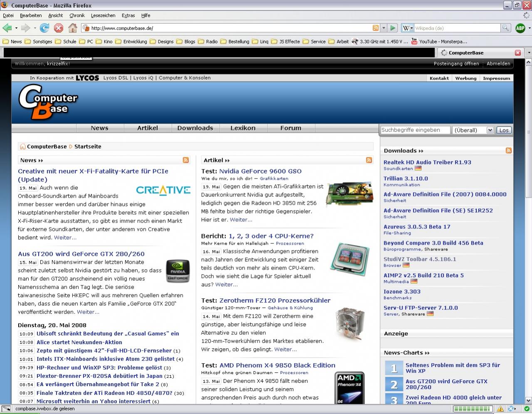532x414 pixels.
Task: Open Aus GT200 wird GeForce GTX 280/260 headline
Action: 81,254
